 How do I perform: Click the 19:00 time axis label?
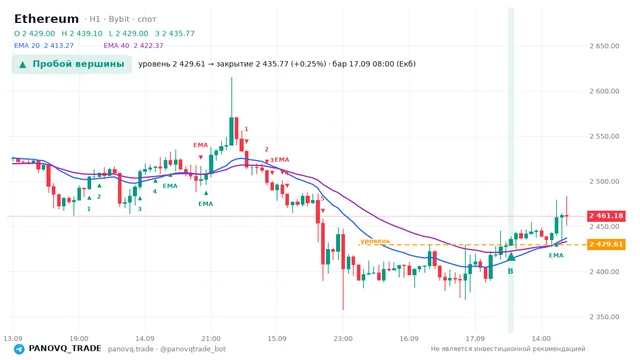[79, 338]
